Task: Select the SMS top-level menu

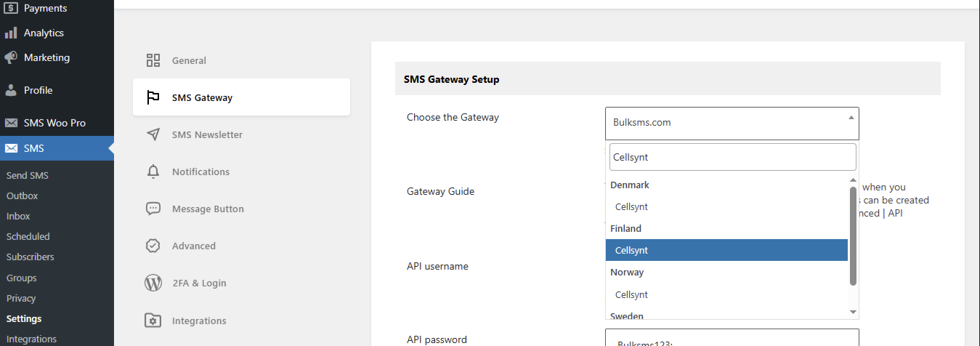Action: pos(57,148)
